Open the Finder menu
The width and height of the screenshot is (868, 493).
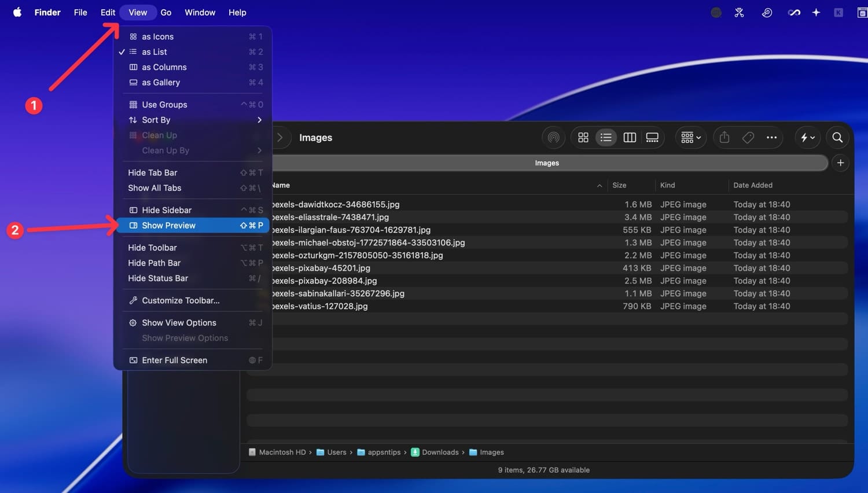pos(47,12)
